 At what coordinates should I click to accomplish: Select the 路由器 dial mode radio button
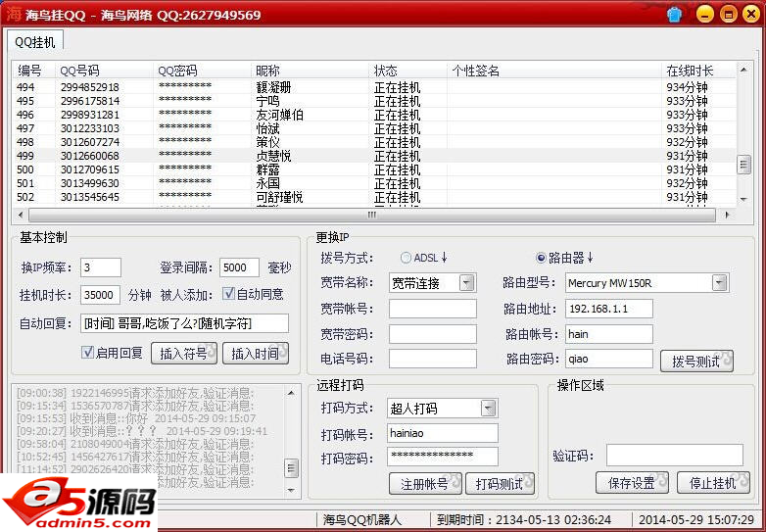point(541,258)
